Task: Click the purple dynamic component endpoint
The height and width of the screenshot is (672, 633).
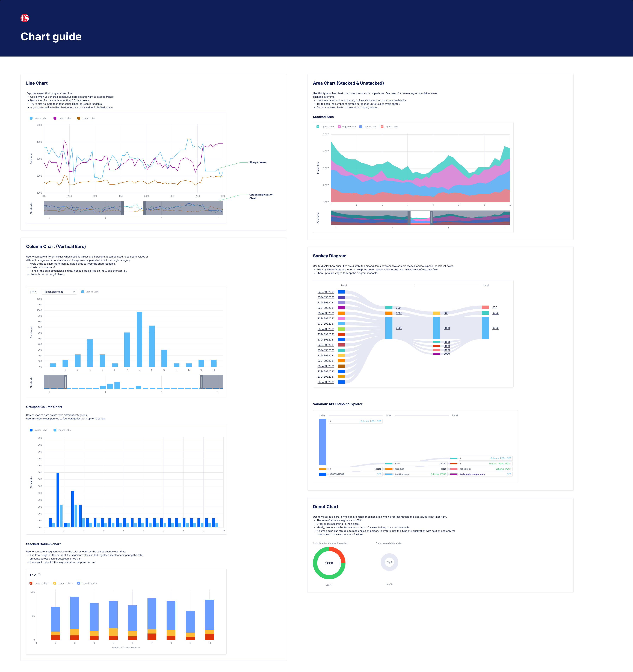Action: coord(472,474)
